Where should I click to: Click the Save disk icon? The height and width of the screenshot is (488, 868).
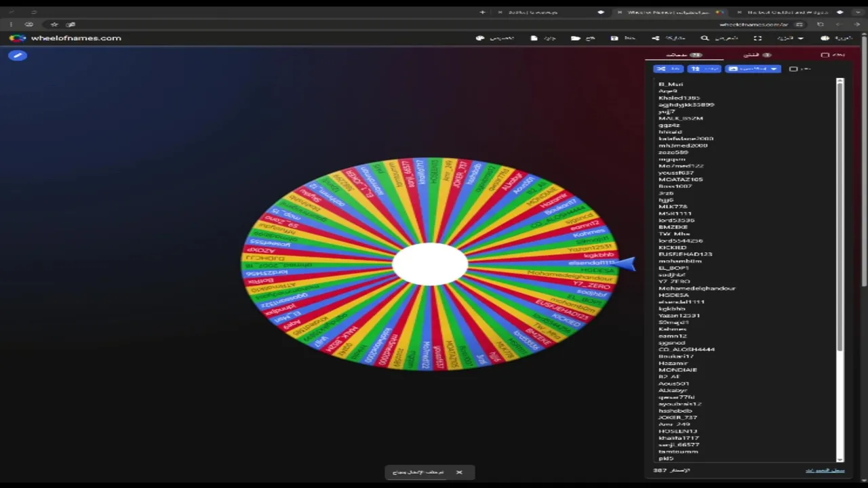(x=614, y=39)
